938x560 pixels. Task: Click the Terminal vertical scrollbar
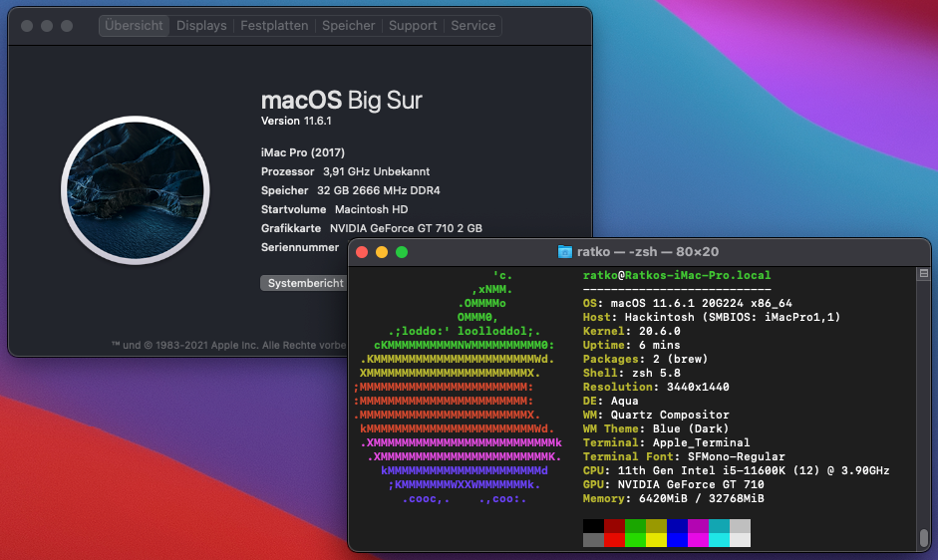coord(923,536)
